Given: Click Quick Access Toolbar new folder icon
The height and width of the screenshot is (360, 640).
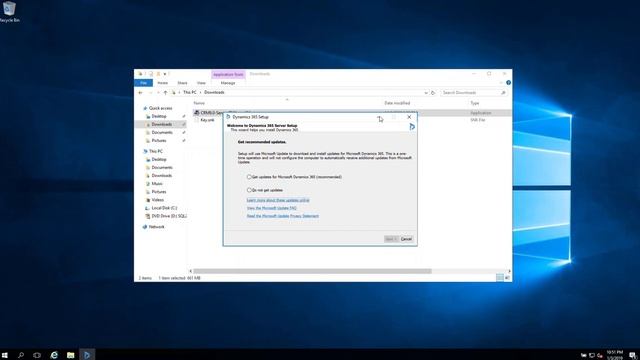Looking at the screenshot, I should (158, 74).
